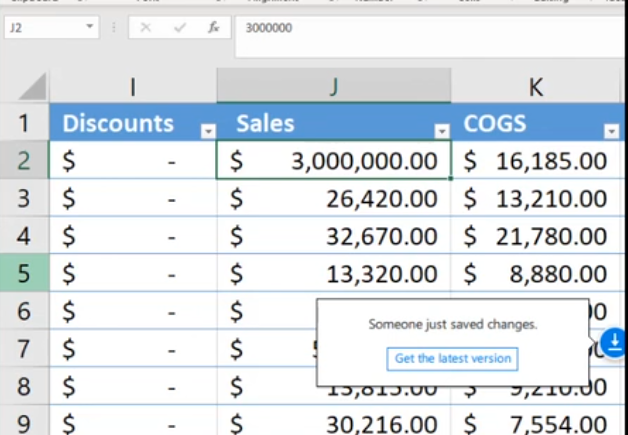Screen dimensions: 628x435
Task: Select row 3 header
Action: 24,197
